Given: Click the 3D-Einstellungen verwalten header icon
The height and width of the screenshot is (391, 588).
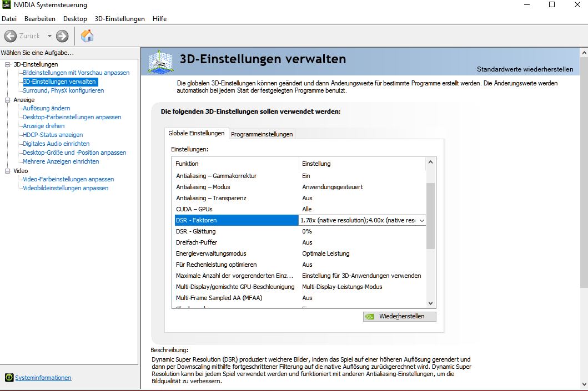Looking at the screenshot, I should 160,62.
